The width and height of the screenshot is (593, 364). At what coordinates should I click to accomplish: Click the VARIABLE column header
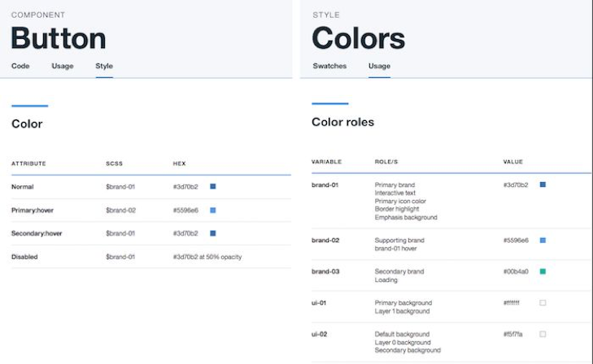coord(326,162)
